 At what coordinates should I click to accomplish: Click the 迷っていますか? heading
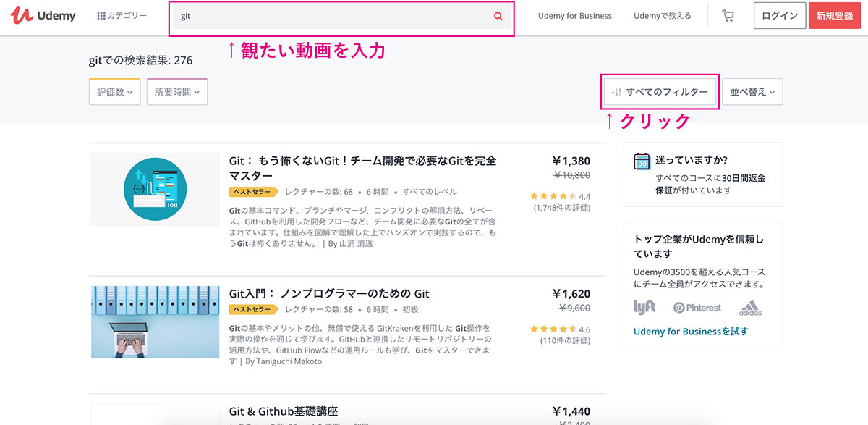point(692,160)
